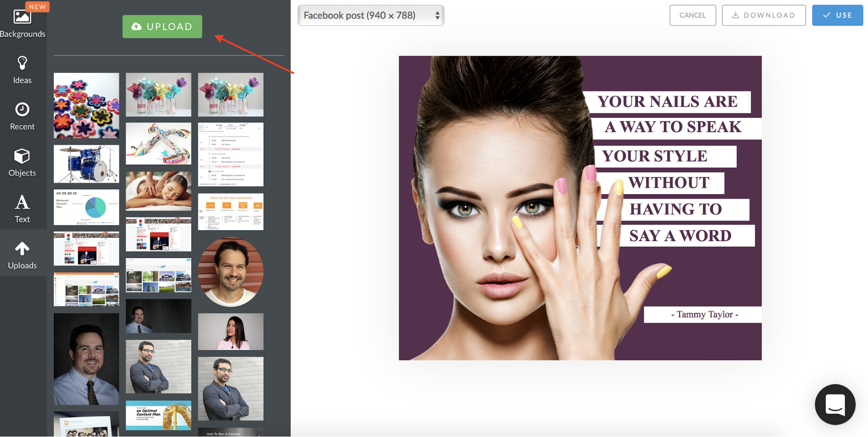Show Recent items with clock icon
868x437 pixels.
pyautogui.click(x=23, y=116)
